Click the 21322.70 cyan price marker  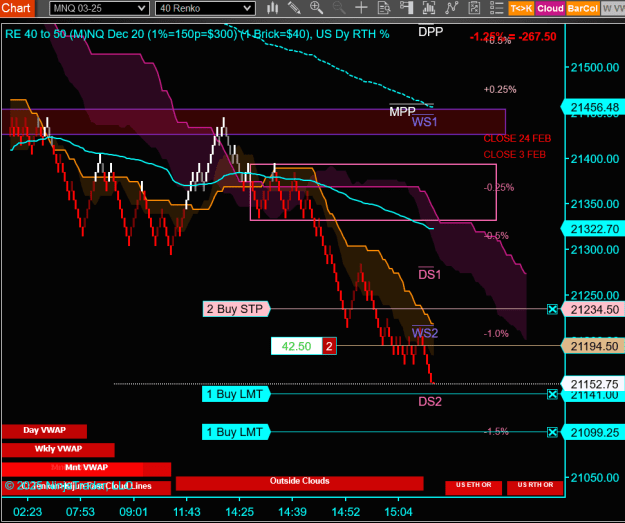coord(593,229)
